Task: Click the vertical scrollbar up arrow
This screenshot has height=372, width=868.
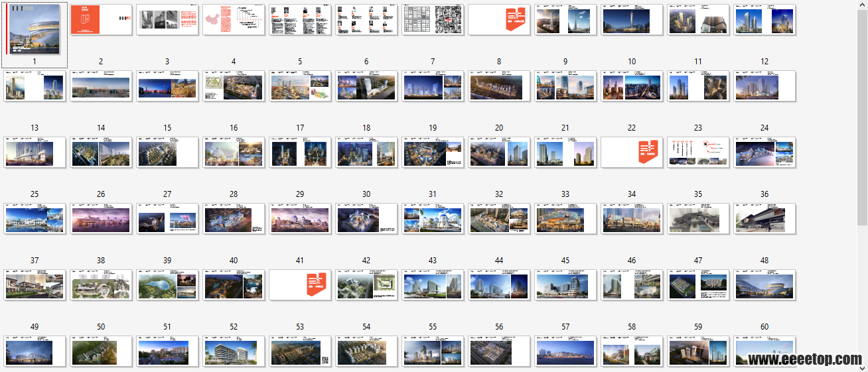Action: click(x=862, y=5)
